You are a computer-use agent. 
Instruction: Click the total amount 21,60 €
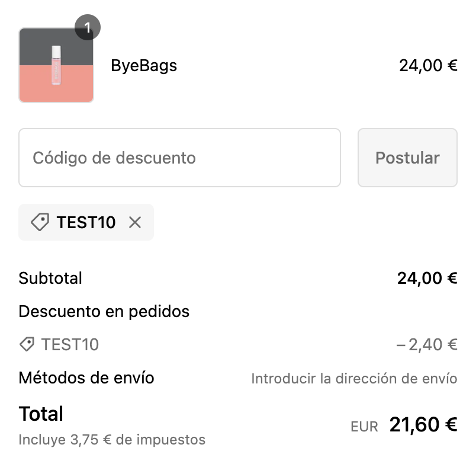coord(423,424)
